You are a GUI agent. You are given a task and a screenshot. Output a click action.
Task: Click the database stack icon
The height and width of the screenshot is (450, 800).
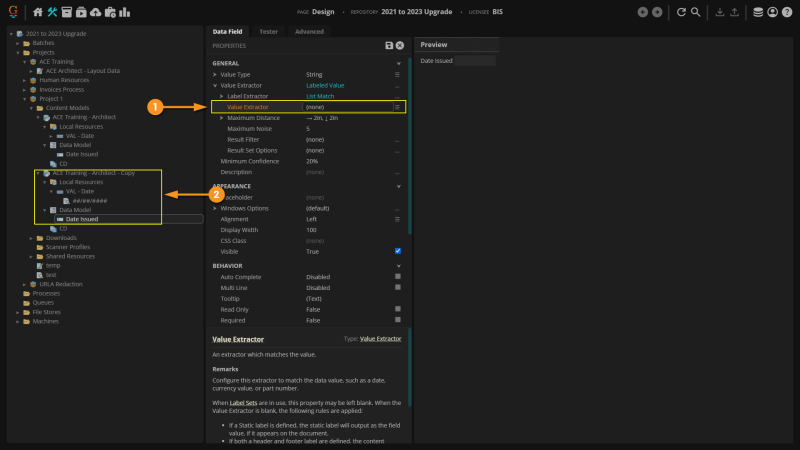click(x=757, y=12)
